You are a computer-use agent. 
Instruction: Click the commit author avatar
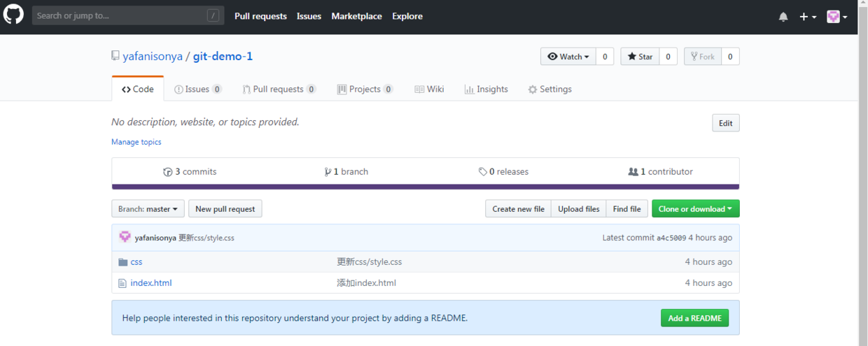coord(125,237)
